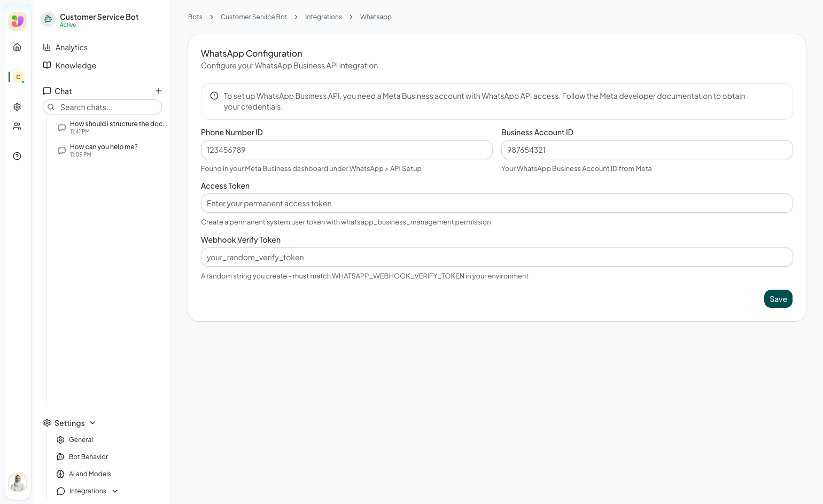
Task: Select the workspace 'C' avatar icon
Action: 18,77
